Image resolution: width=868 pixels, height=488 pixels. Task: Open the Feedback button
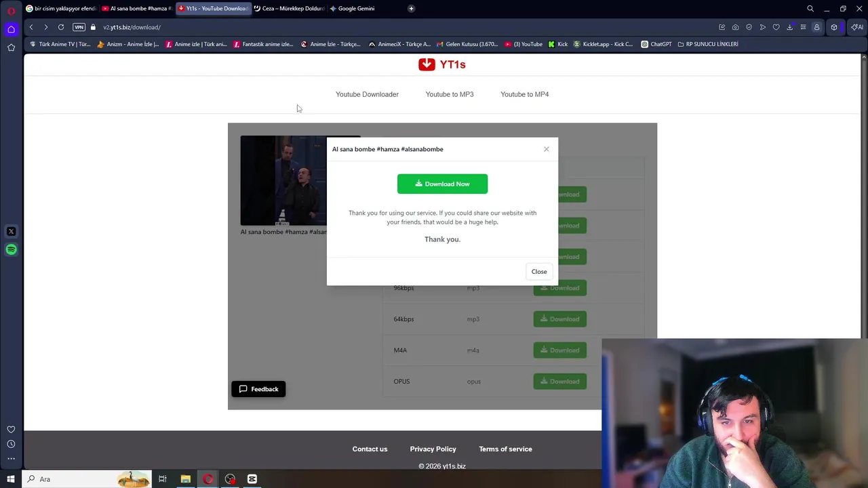[258, 389]
